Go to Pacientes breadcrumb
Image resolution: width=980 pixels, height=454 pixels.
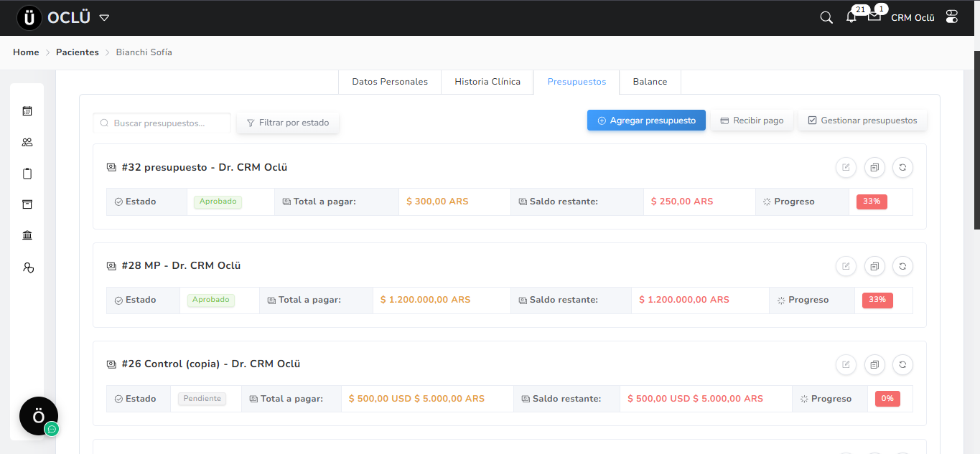point(78,52)
